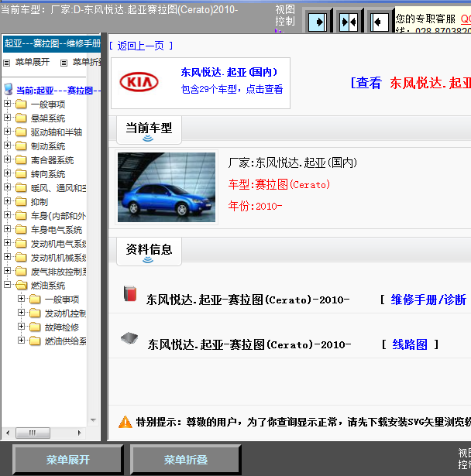Open 东风悦达.起亚(国内) brand link
Viewport: 471px width, 476px height.
tap(229, 72)
